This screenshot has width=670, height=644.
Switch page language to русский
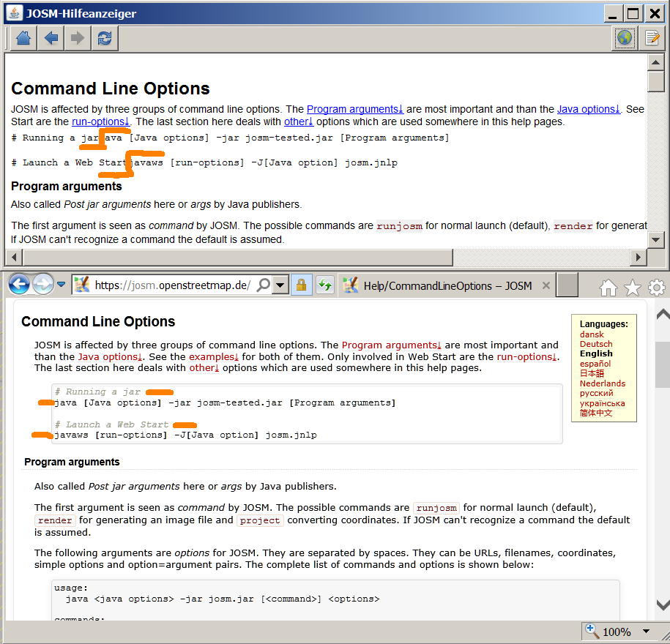pyautogui.click(x=597, y=393)
